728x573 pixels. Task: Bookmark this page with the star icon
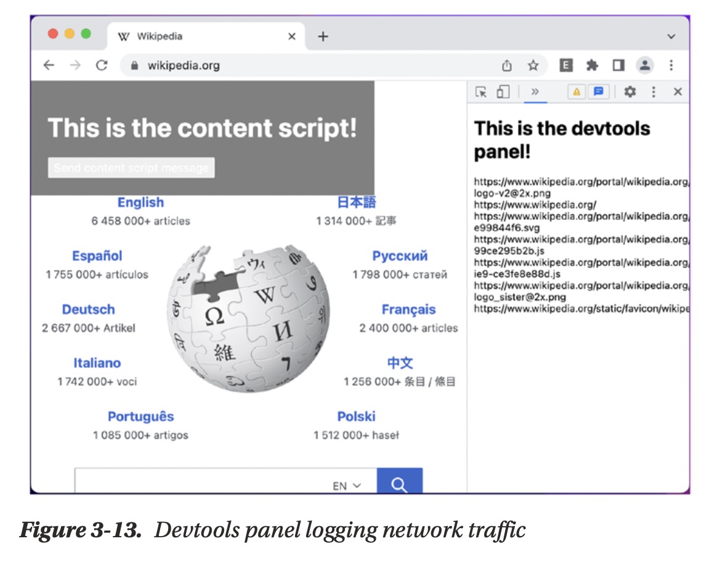[x=533, y=65]
